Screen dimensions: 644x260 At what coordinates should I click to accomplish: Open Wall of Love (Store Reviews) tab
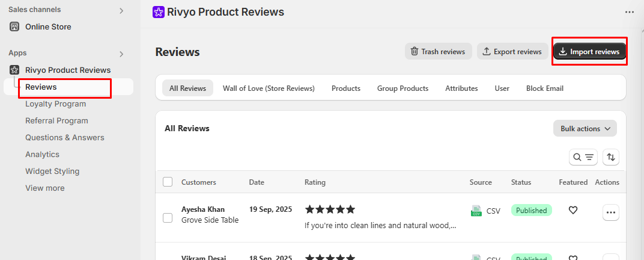point(269,88)
